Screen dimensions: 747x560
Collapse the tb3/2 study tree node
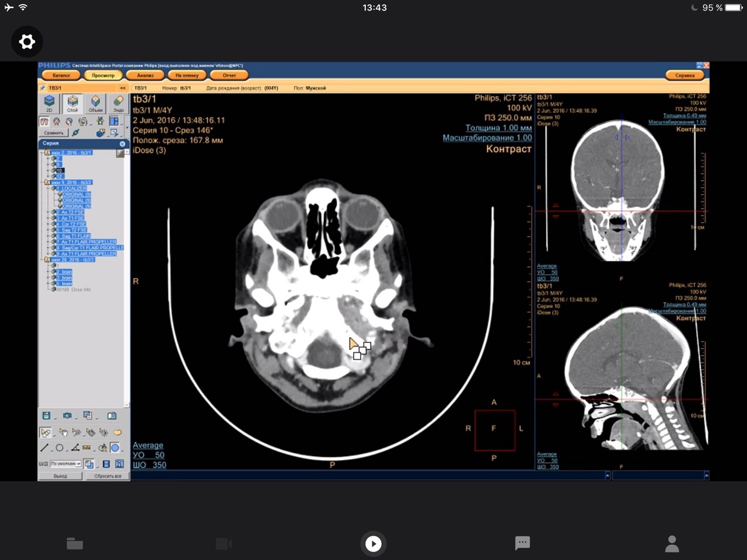click(41, 183)
